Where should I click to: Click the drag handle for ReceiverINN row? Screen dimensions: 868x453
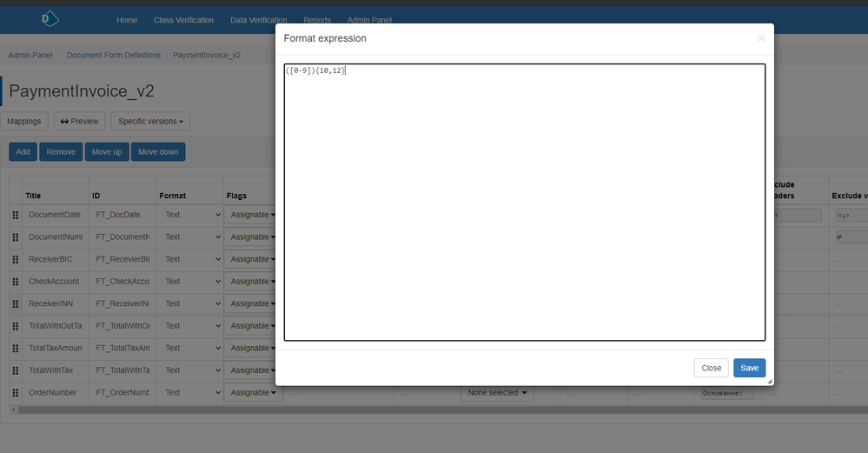[x=16, y=304]
